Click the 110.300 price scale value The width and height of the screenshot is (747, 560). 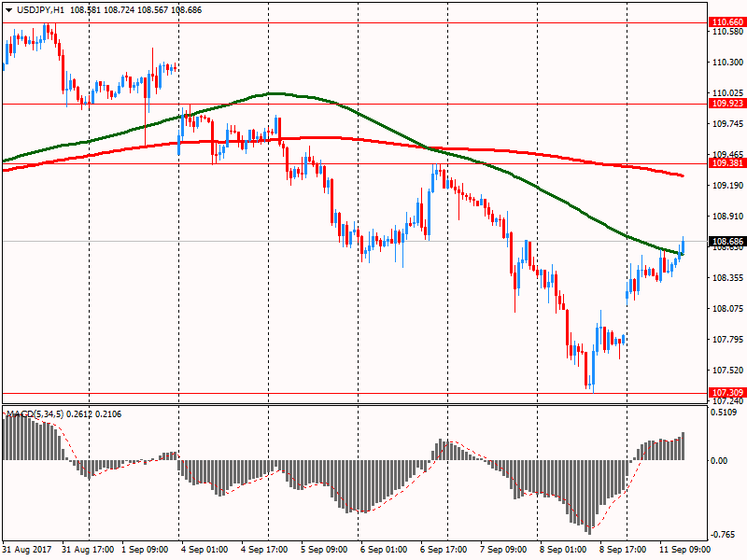point(727,63)
